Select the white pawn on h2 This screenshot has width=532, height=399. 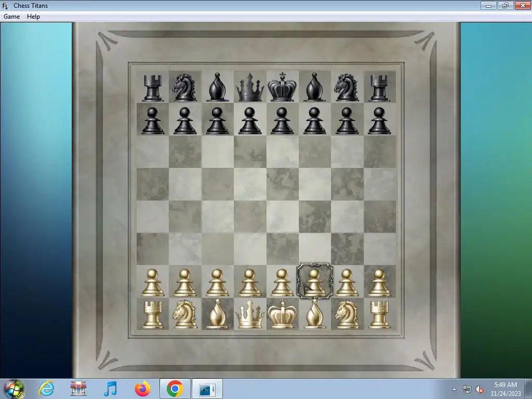[x=379, y=282]
